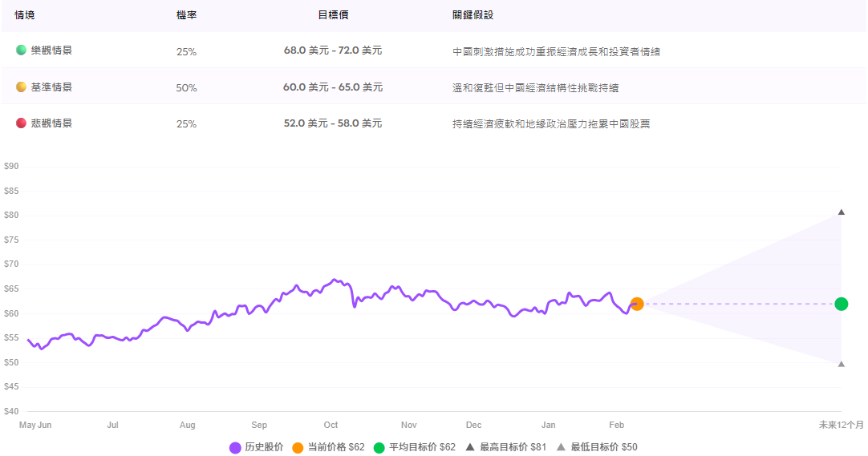The height and width of the screenshot is (456, 868).
Task: Click the 当前价格 $62 legend label
Action: click(336, 447)
